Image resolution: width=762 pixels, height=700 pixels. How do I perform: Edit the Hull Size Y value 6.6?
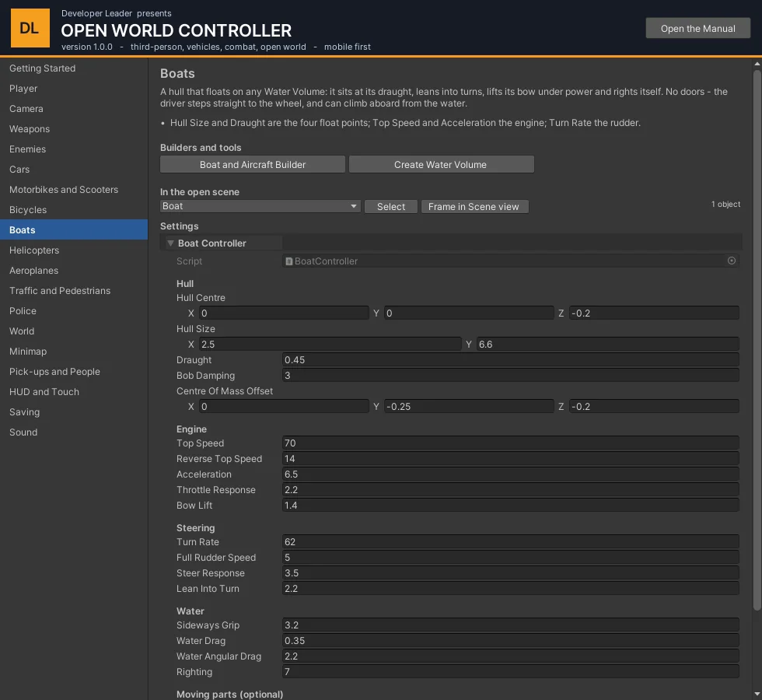[607, 344]
